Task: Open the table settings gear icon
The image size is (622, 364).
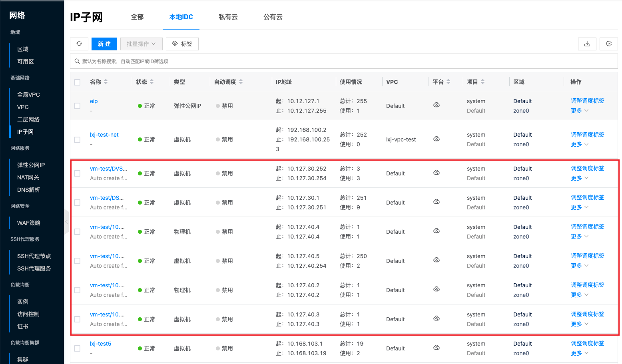Action: pos(608,44)
